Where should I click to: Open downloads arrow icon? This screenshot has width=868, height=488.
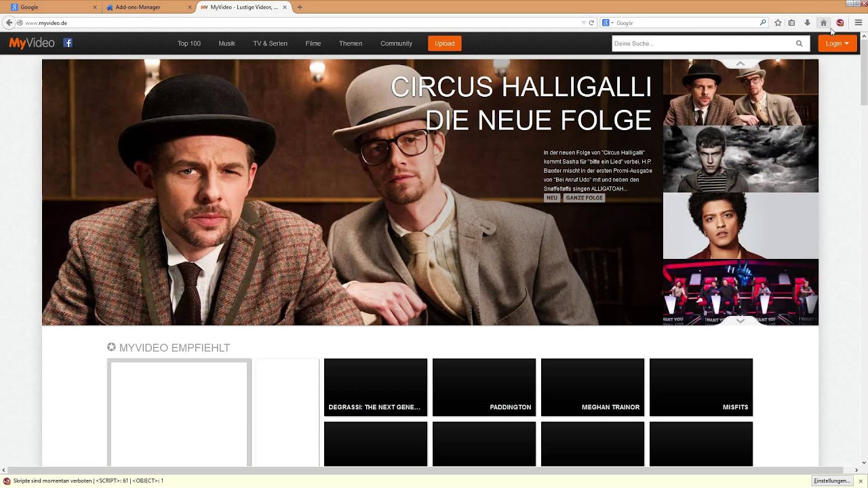coord(807,22)
